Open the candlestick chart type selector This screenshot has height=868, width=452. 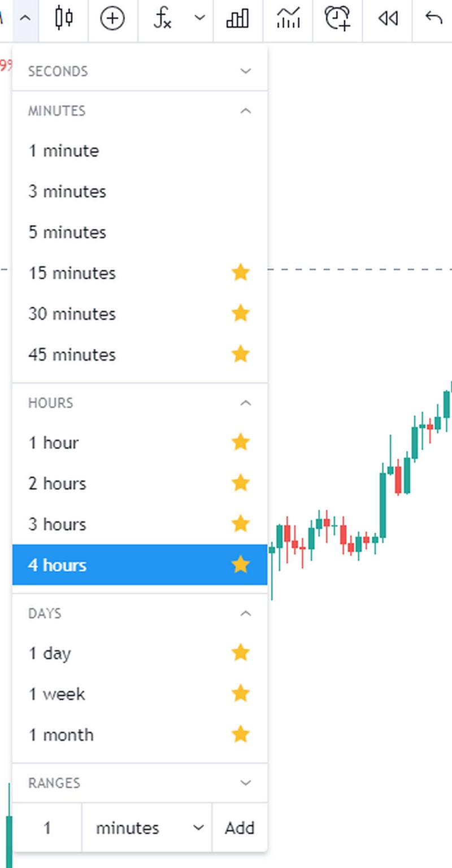64,19
